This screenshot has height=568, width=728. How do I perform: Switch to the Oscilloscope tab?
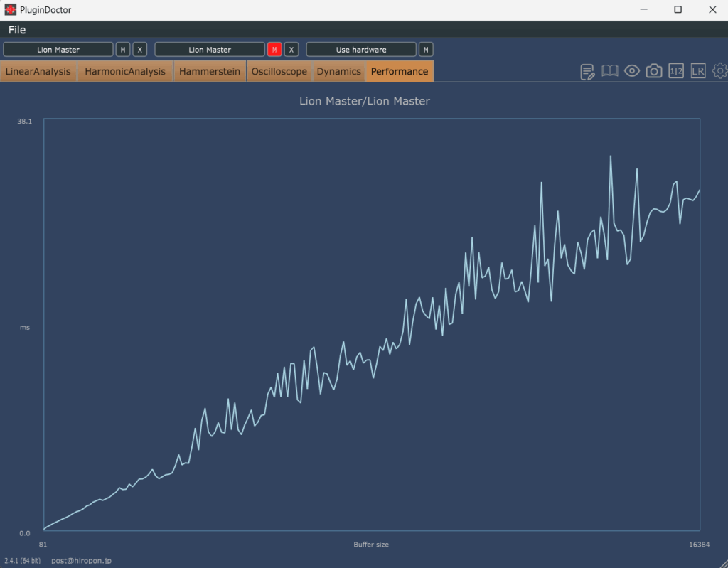(279, 72)
